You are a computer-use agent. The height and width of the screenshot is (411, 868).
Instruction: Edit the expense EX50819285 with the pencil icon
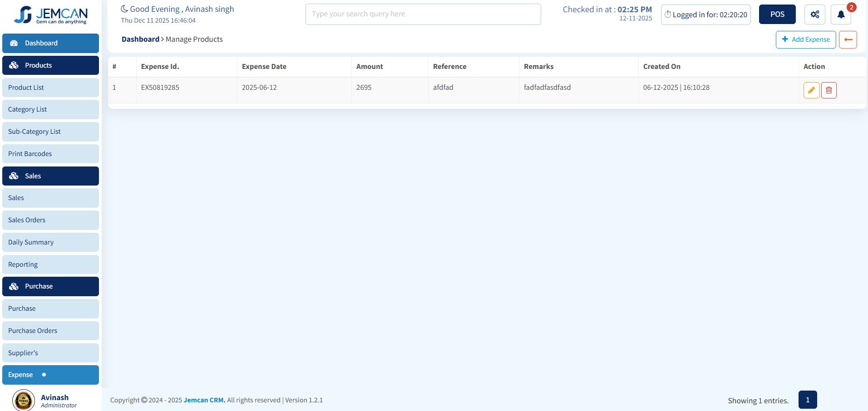click(811, 90)
